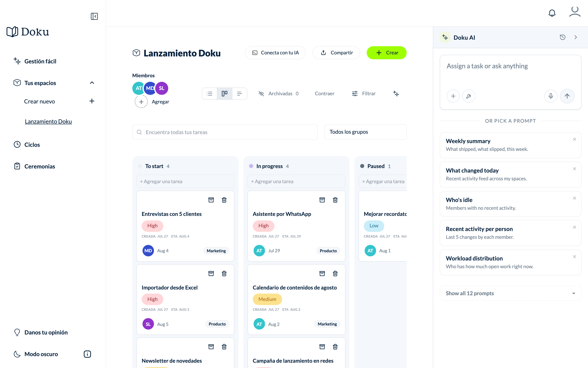Archive the Calendario de contenidos card

coord(322,274)
